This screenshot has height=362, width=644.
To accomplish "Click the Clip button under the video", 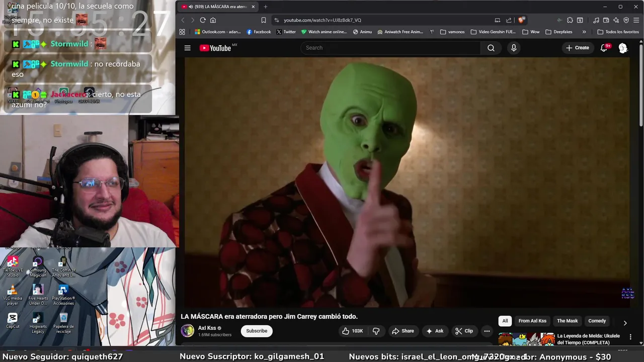I will tap(464, 331).
